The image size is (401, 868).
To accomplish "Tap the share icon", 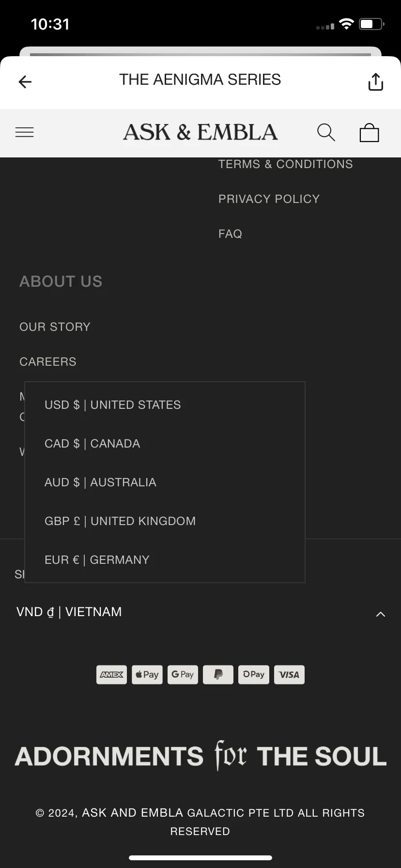I will (x=375, y=82).
